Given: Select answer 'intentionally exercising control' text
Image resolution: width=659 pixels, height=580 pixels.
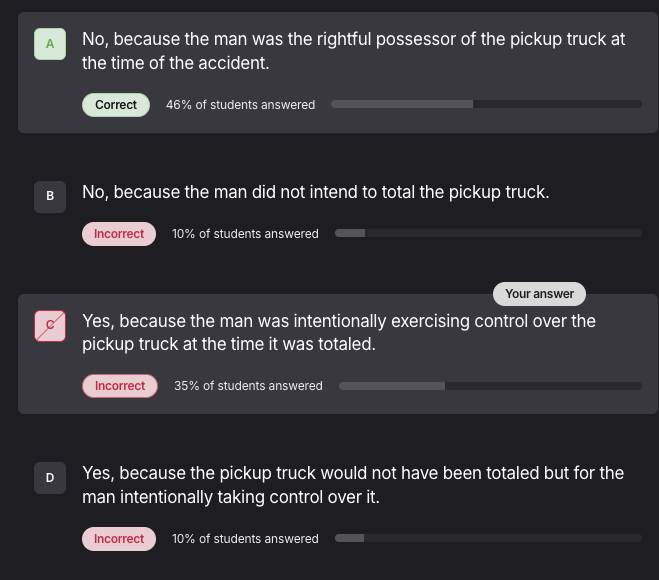Looking at the screenshot, I should click(338, 332).
